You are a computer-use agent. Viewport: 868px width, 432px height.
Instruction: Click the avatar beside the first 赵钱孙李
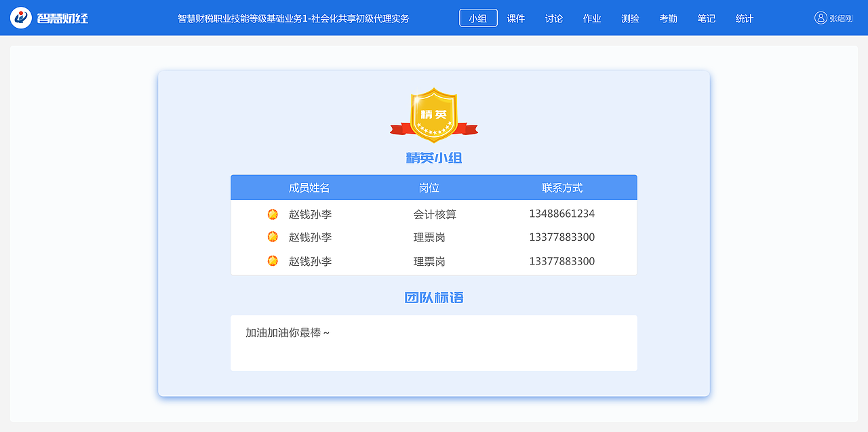(272, 213)
